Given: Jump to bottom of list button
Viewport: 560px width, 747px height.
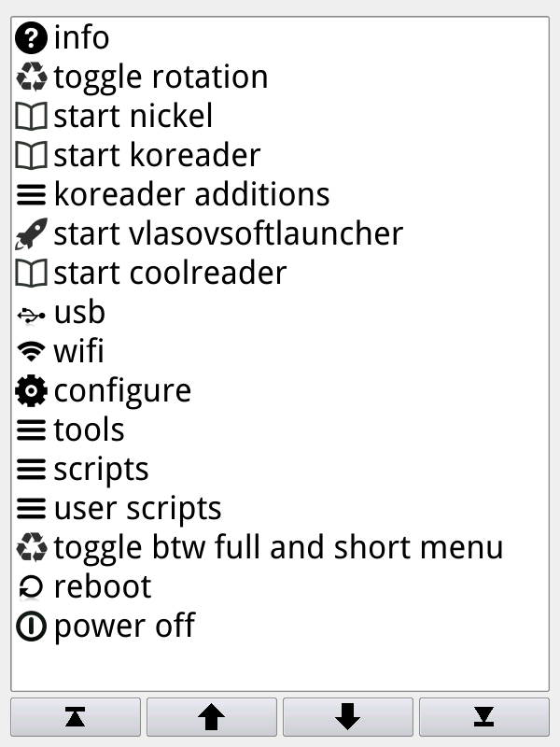Looking at the screenshot, I should pyautogui.click(x=483, y=716).
